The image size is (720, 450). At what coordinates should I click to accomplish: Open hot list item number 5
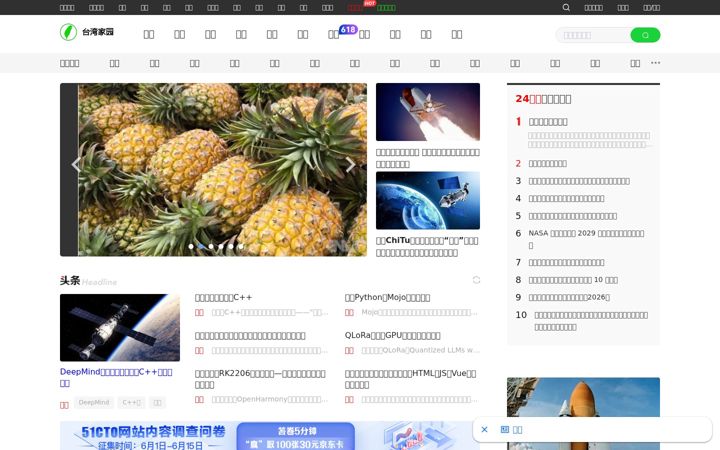tap(573, 216)
